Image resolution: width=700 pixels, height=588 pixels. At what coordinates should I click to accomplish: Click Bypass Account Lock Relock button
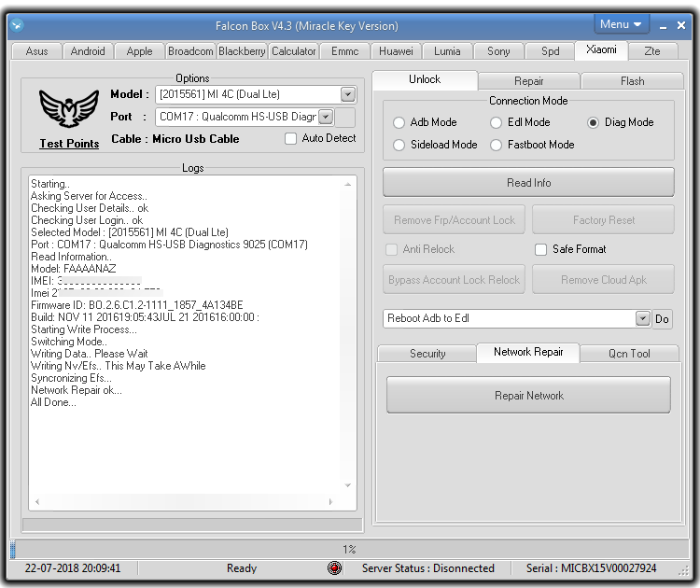tap(454, 280)
